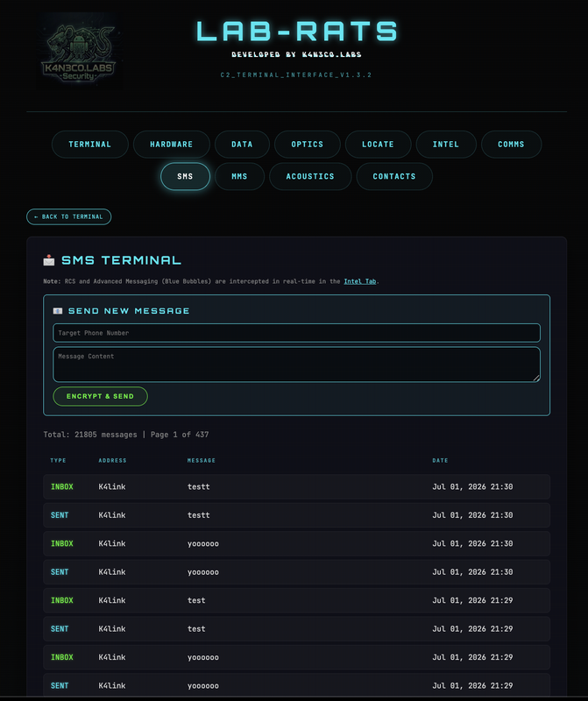Open the Contacts tab
This screenshot has height=701, width=588.
coord(394,177)
